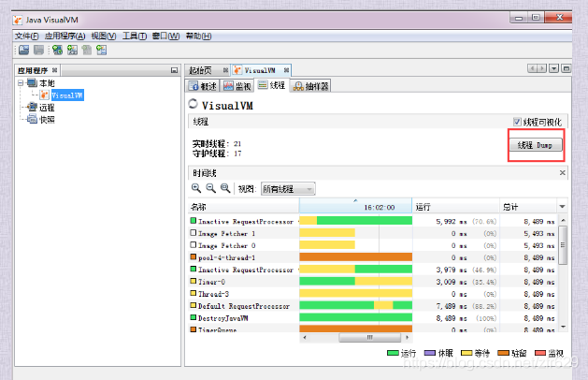Screen dimensions: 588x380
Task: Click the orange timeline bar of pool-4-thread-1
Action: pos(355,256)
